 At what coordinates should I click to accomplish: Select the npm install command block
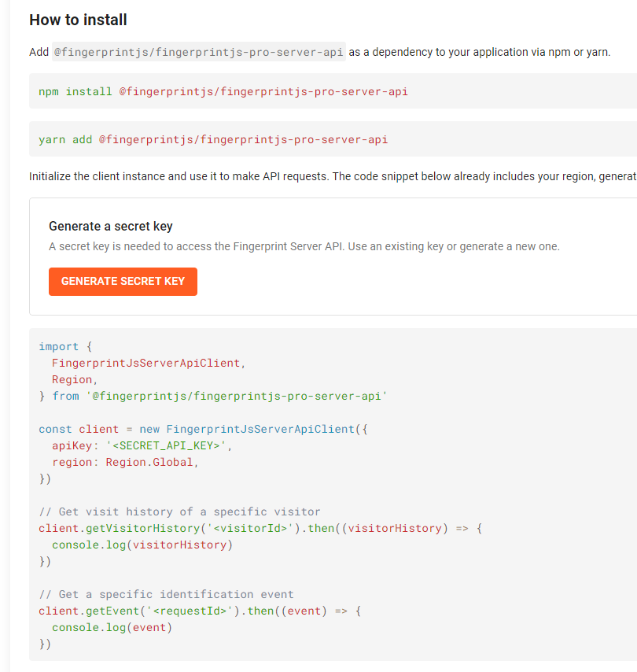point(223,91)
